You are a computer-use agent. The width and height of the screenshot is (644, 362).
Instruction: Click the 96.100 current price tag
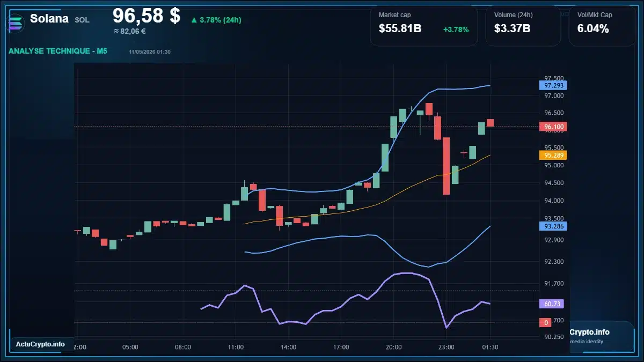tap(553, 127)
